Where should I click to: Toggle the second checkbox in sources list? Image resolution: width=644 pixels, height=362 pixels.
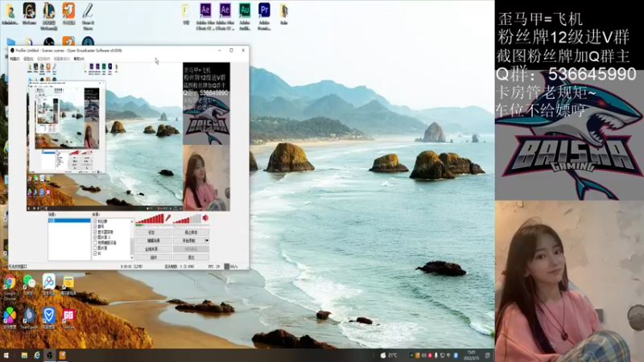click(95, 227)
